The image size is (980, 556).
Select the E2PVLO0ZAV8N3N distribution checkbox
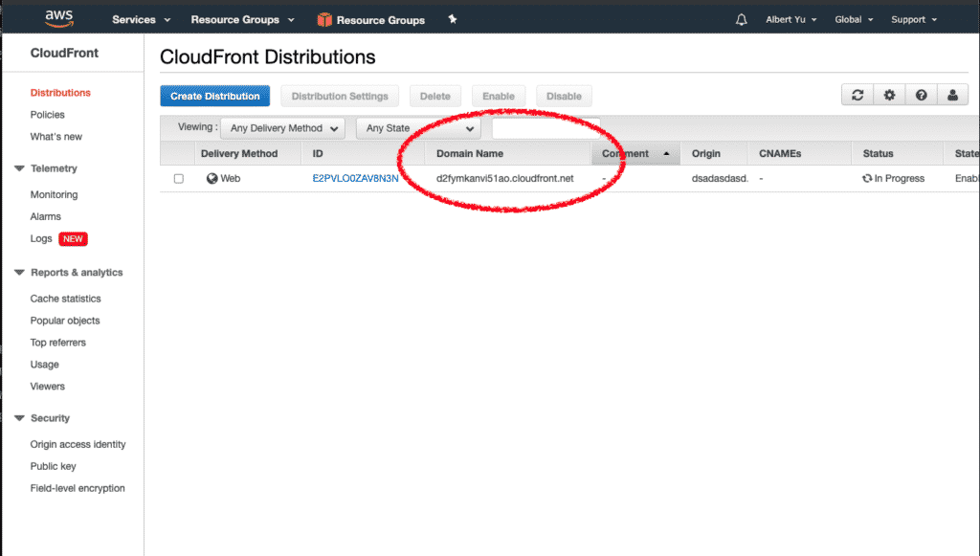[179, 179]
